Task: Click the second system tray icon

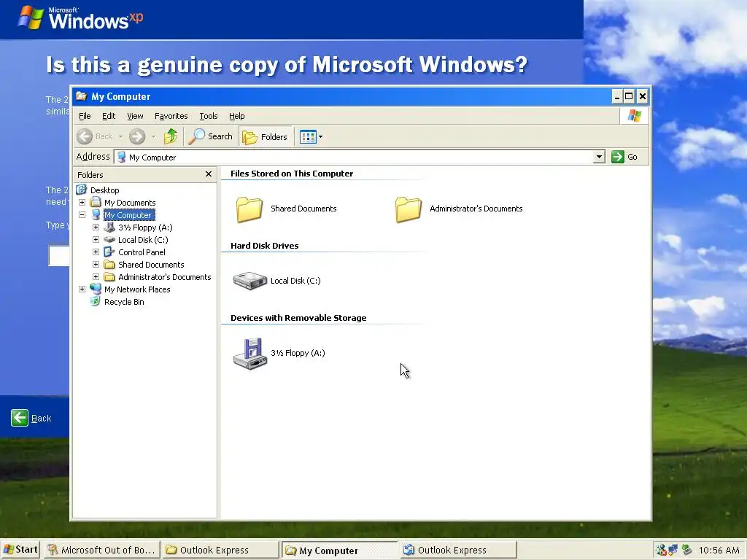Action: [x=673, y=550]
